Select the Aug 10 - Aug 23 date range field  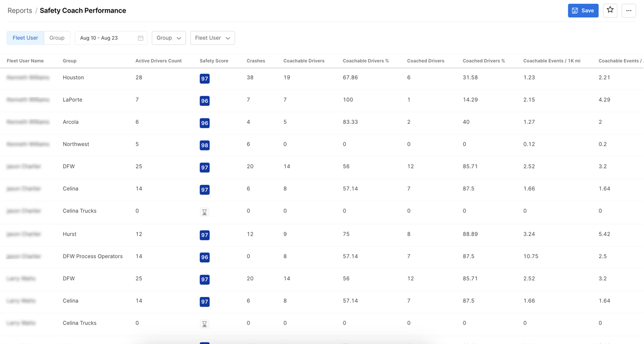tap(111, 38)
